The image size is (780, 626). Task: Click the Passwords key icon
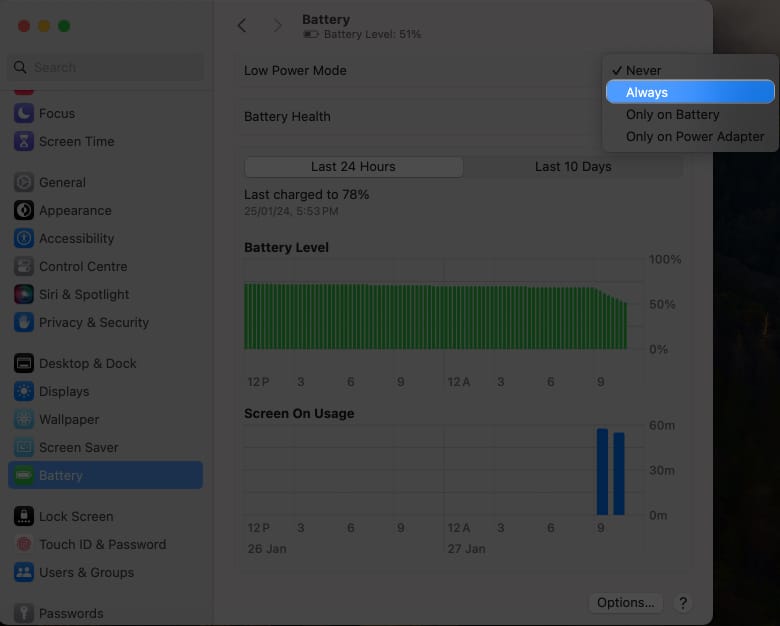point(24,613)
